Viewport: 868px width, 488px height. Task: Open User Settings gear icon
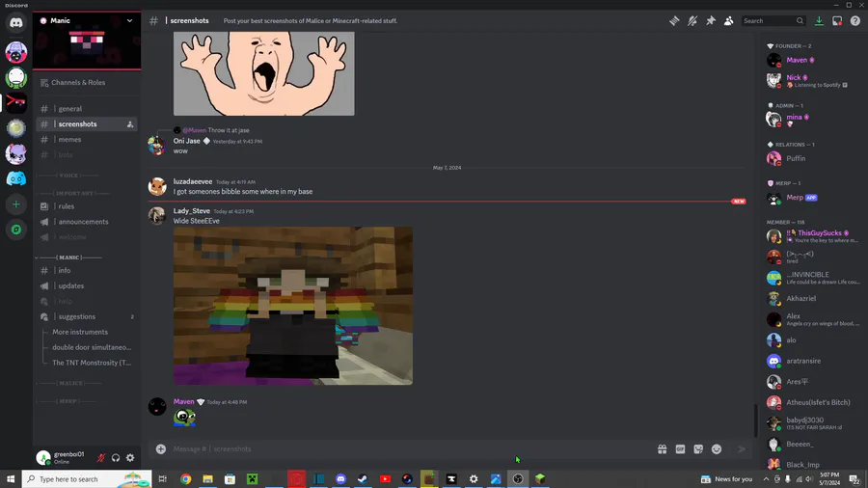(x=130, y=457)
